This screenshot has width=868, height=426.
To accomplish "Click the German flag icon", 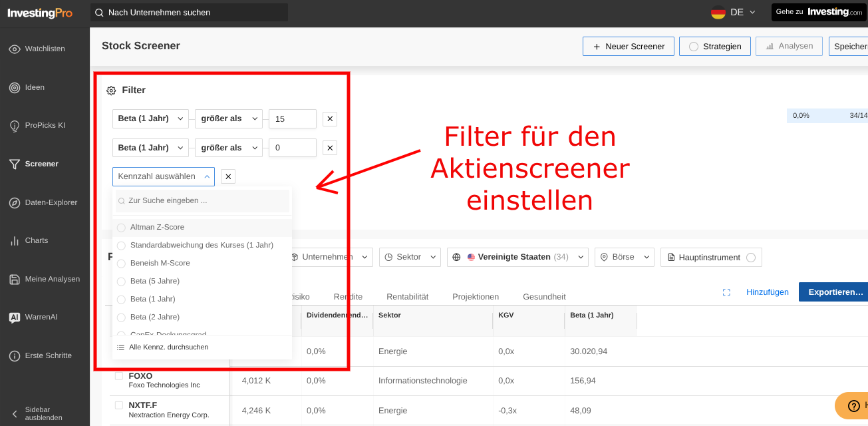I will click(718, 12).
